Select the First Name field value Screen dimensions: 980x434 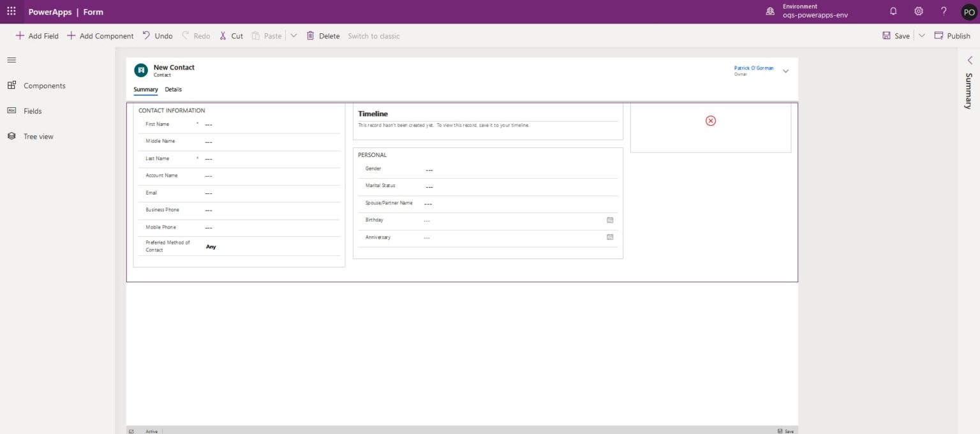click(209, 125)
